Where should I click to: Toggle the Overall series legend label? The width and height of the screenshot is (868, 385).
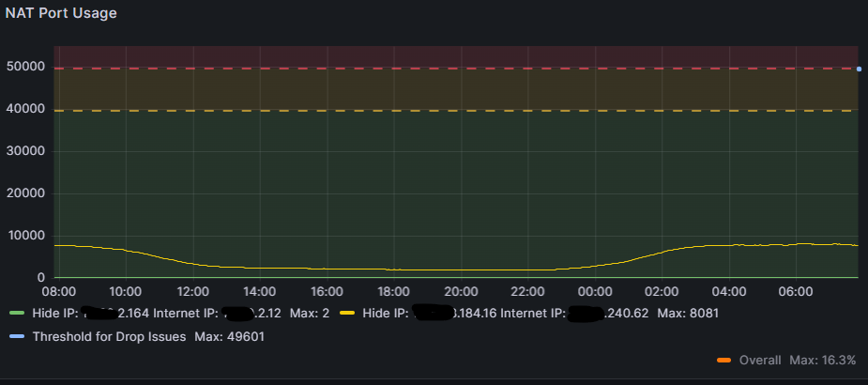pyautogui.click(x=760, y=361)
